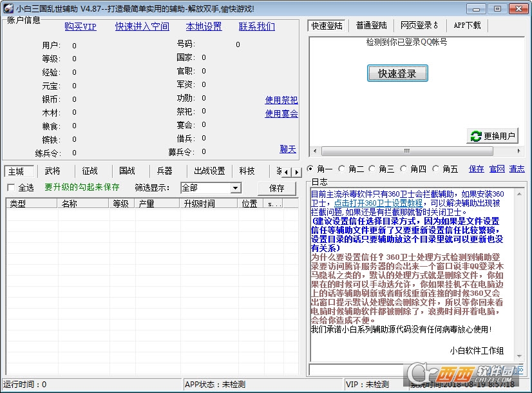Image resolution: width=532 pixels, height=393 pixels.
Task: Minimize the 小白三国乱世辅助 window
Action: click(x=477, y=9)
